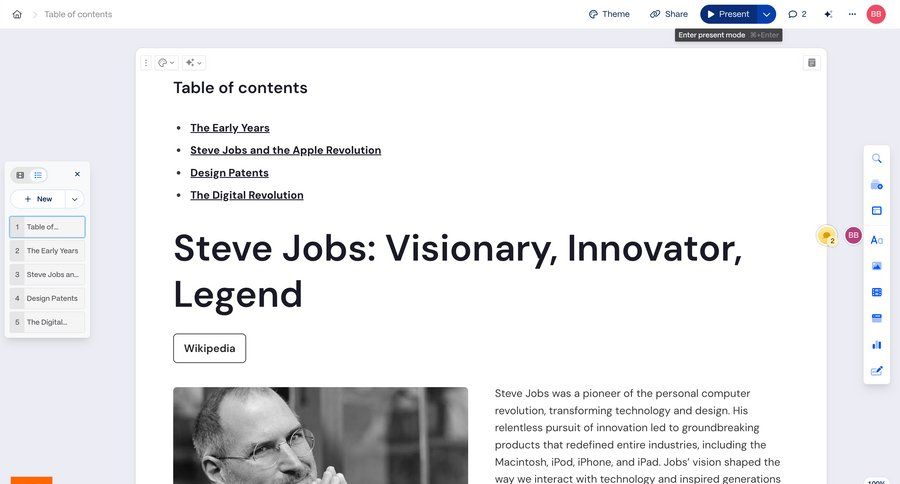Expand the Present options dropdown arrow

point(766,14)
